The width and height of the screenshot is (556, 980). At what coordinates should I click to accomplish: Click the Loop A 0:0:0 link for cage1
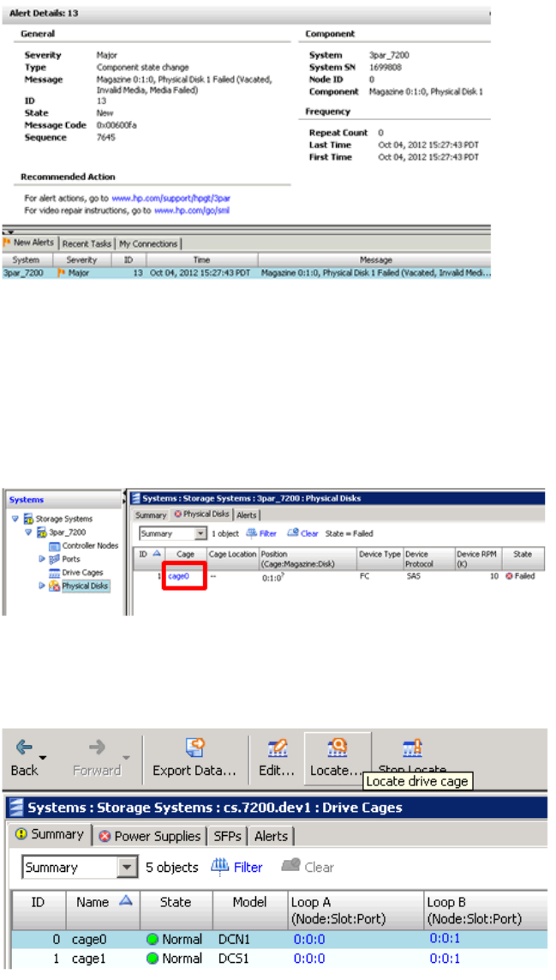(309, 959)
